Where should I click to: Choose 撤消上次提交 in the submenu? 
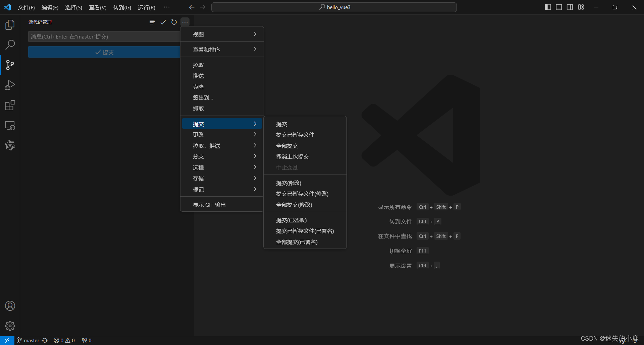[305, 156]
